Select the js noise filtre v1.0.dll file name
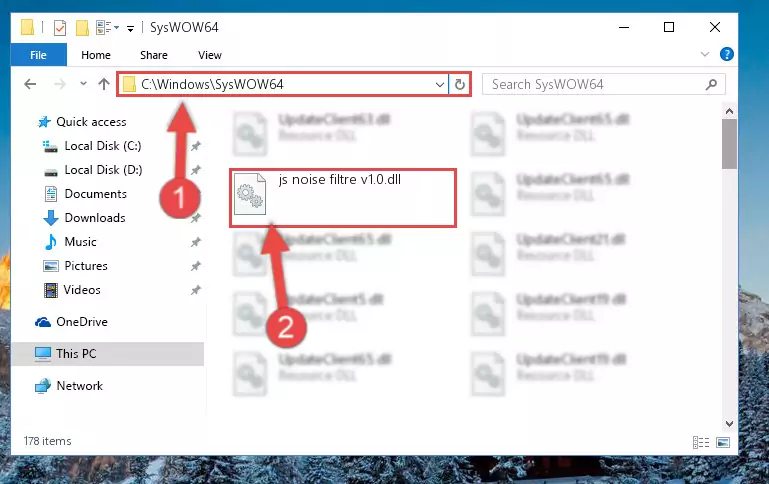 click(x=339, y=180)
